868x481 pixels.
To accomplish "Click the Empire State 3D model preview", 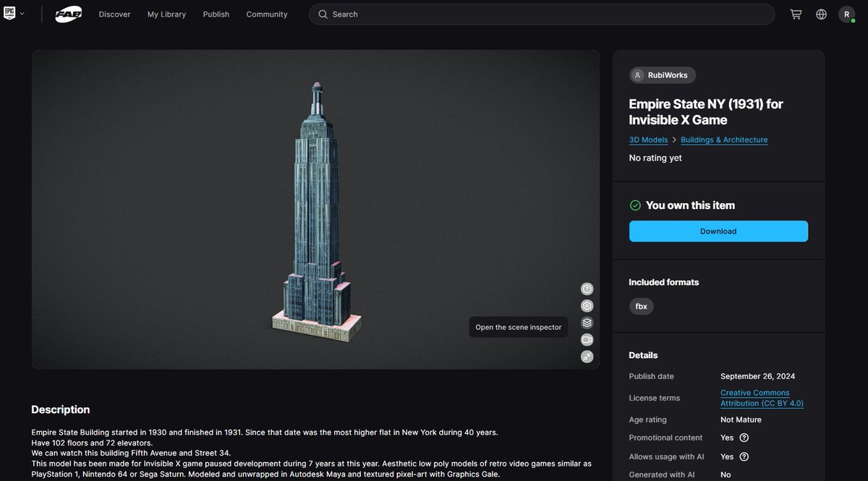I will pos(315,209).
